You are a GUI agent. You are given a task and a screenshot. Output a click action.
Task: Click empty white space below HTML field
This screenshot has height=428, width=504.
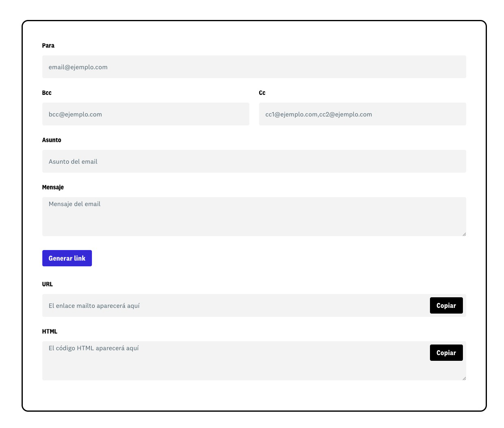[x=254, y=396]
